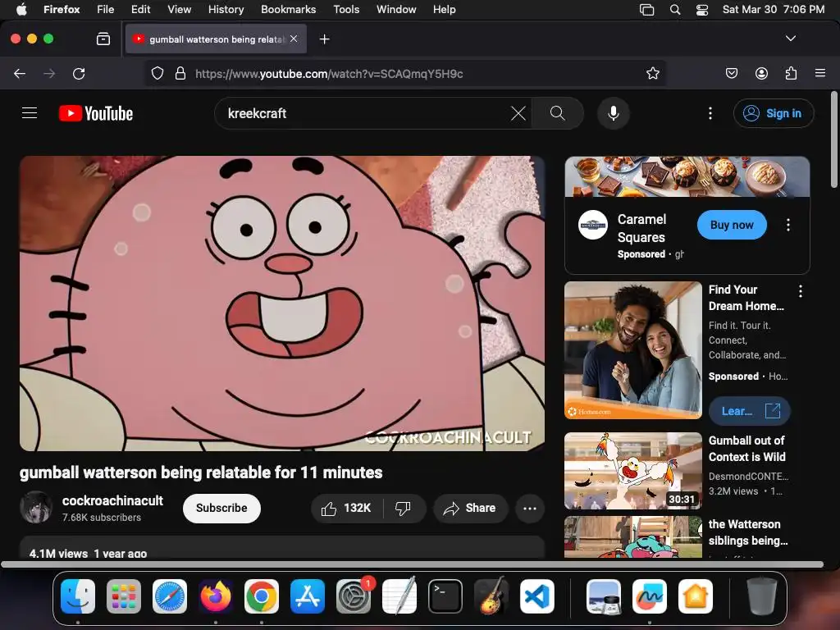
Task: Close the gumball watterson tab
Action: click(294, 39)
